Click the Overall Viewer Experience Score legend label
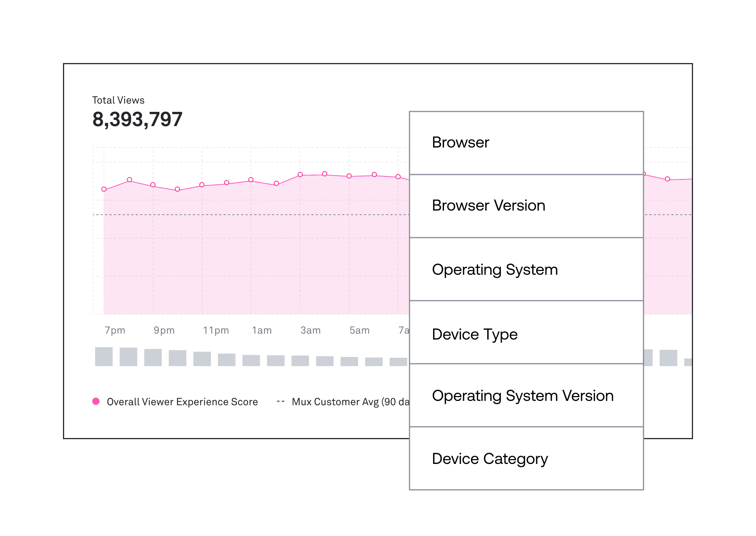 coord(182,402)
